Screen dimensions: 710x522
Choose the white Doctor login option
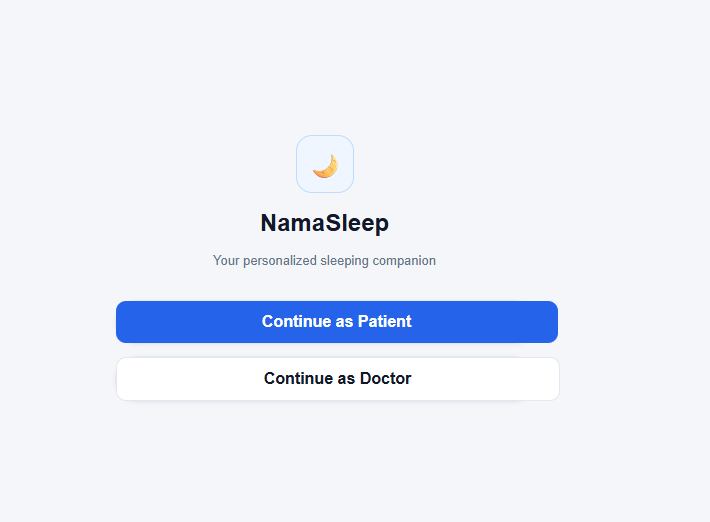click(x=337, y=379)
